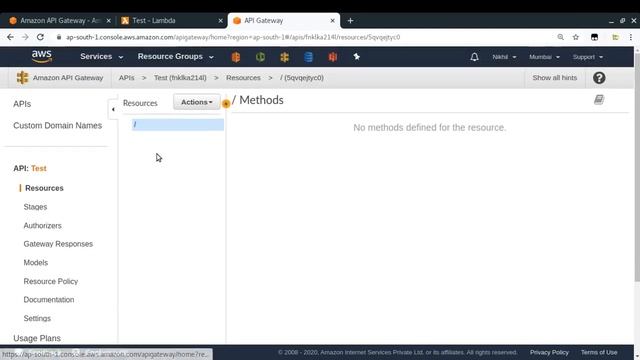Click Test (fnklka214l) breadcrumb
The image size is (640, 360).
[x=180, y=78]
